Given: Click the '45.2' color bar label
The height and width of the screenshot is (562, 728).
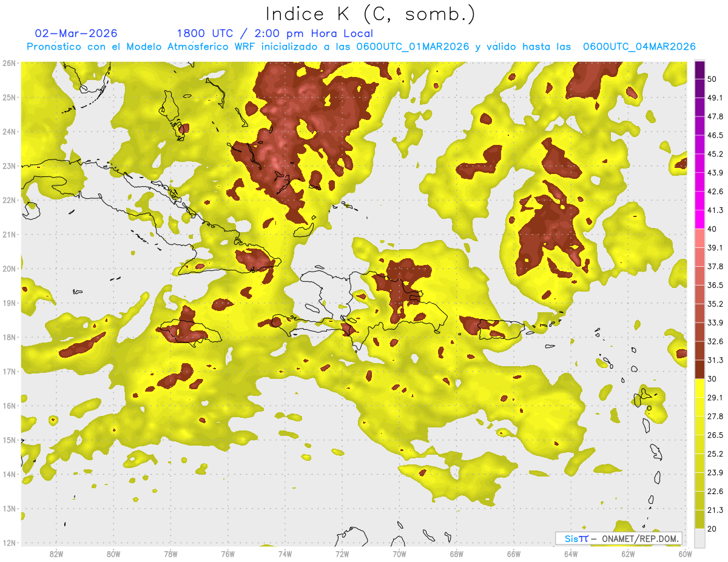Looking at the screenshot, I should click(x=715, y=154).
